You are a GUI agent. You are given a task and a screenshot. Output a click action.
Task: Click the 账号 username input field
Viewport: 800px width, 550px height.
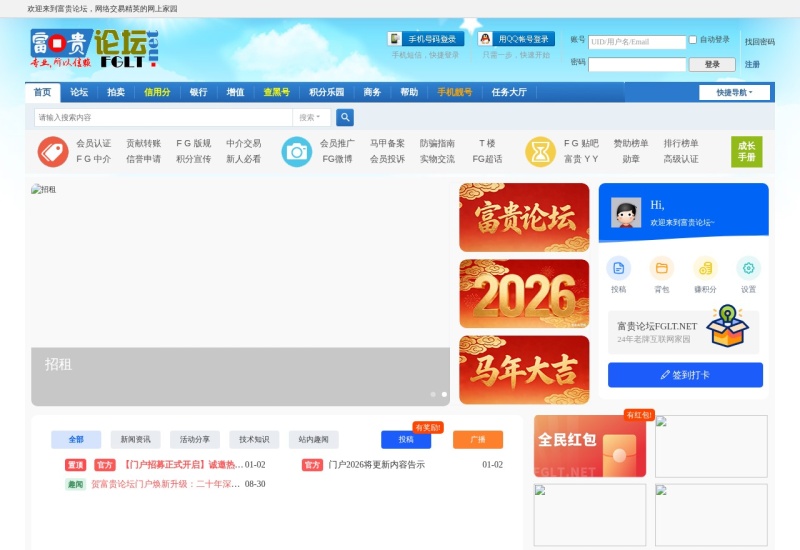coord(637,42)
